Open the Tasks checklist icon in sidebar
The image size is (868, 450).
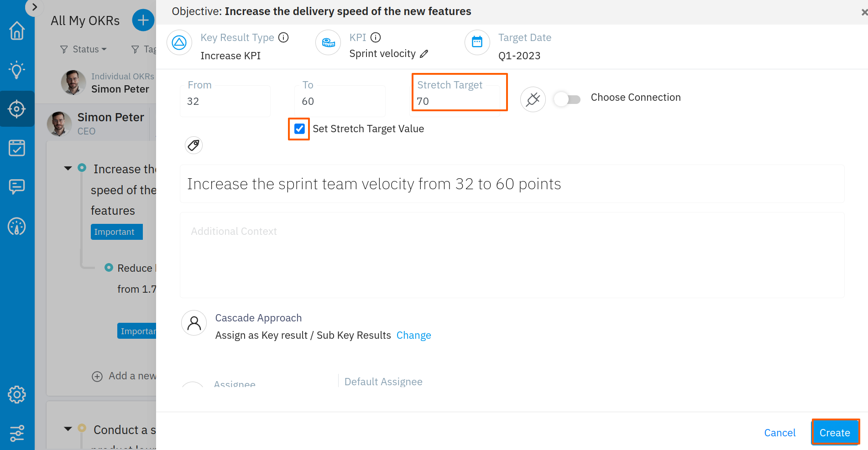(x=17, y=147)
